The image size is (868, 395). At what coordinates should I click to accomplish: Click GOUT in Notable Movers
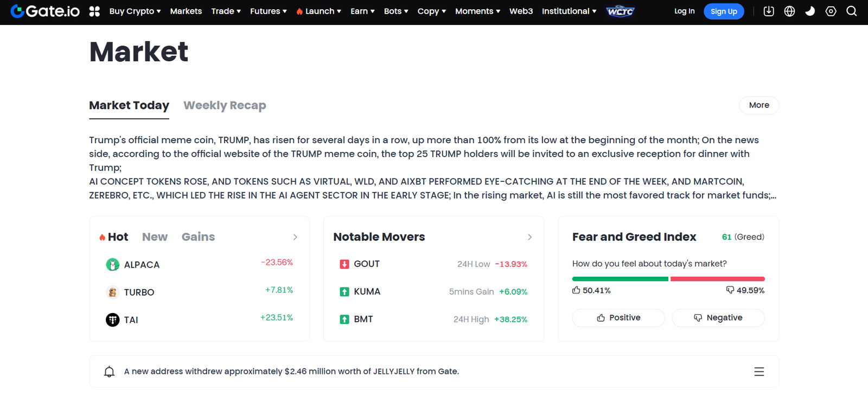(x=367, y=264)
